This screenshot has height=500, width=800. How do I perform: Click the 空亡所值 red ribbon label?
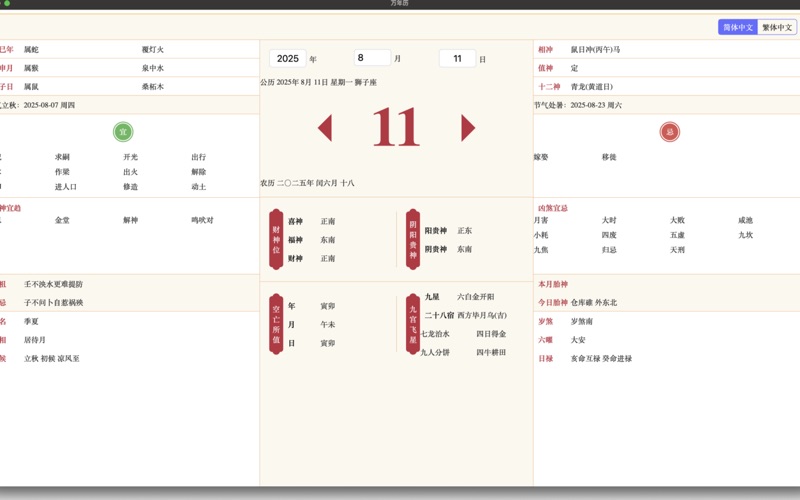tap(276, 324)
